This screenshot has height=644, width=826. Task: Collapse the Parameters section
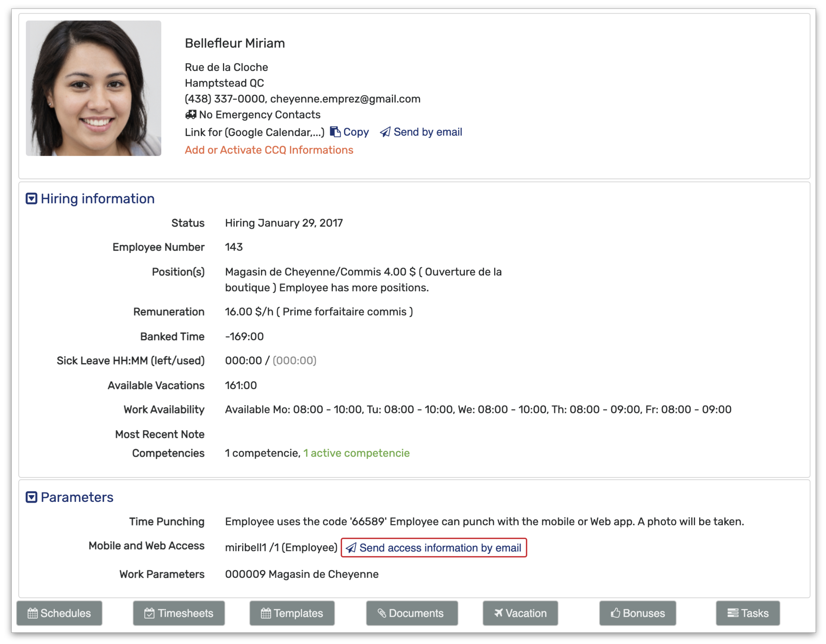(31, 497)
